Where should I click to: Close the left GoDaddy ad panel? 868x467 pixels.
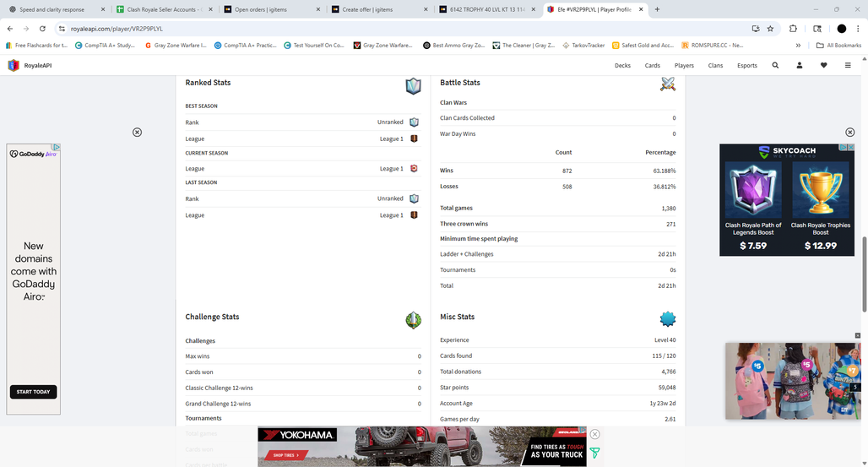(138, 133)
